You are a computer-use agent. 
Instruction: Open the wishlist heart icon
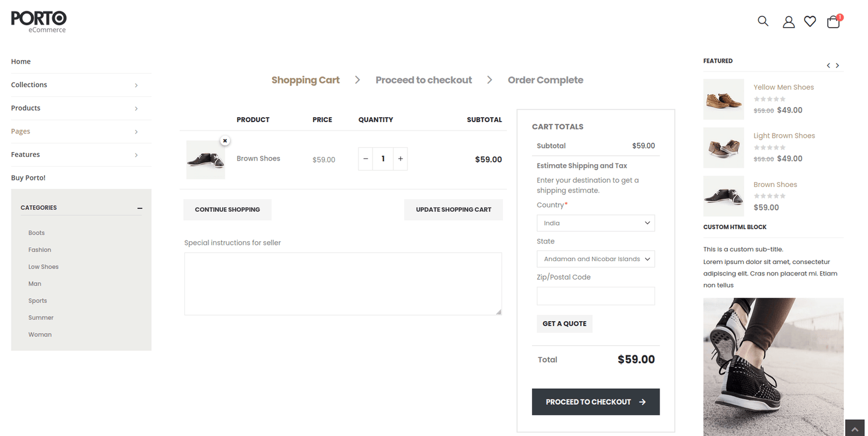click(810, 22)
